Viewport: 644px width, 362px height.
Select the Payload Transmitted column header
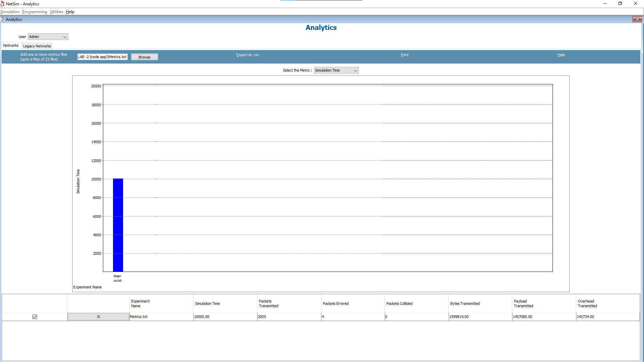coord(544,304)
